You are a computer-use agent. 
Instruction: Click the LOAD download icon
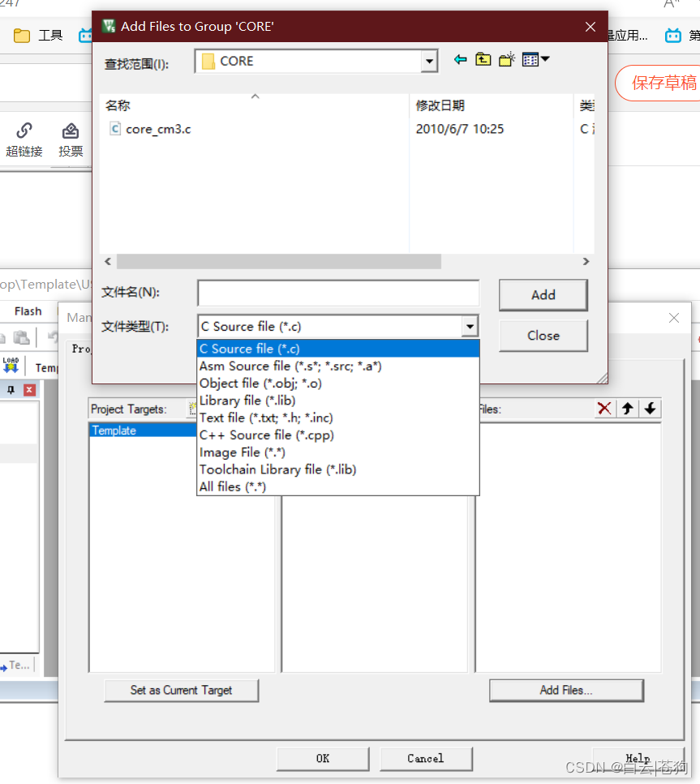point(11,366)
